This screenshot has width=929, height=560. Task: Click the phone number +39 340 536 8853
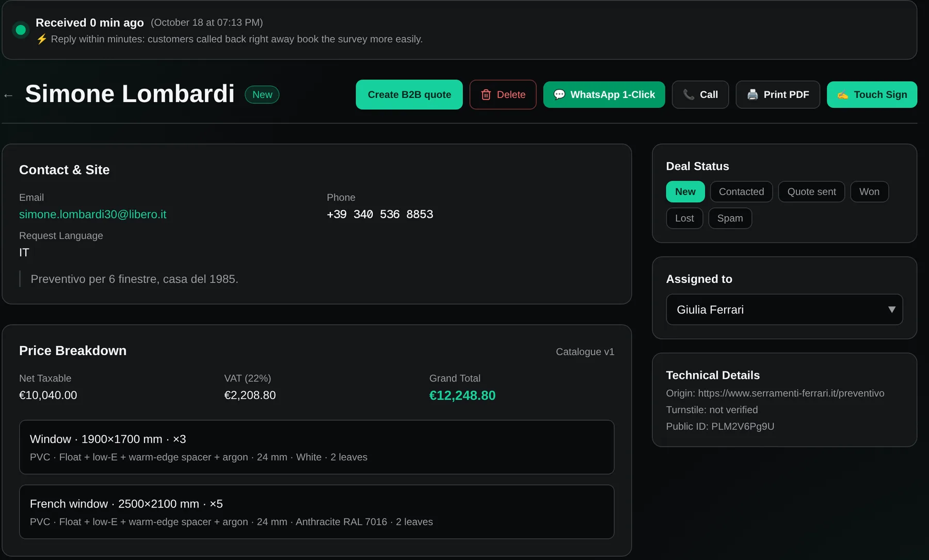pyautogui.click(x=380, y=214)
